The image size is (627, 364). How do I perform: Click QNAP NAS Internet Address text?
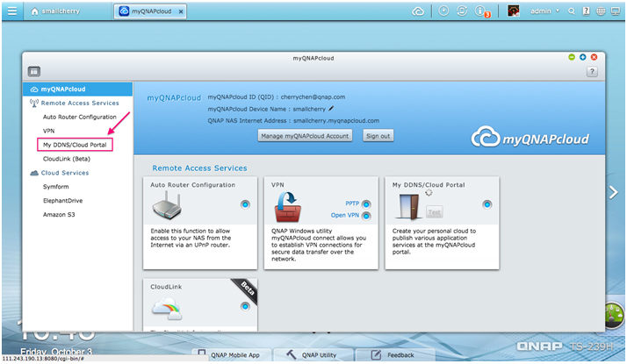coord(293,121)
